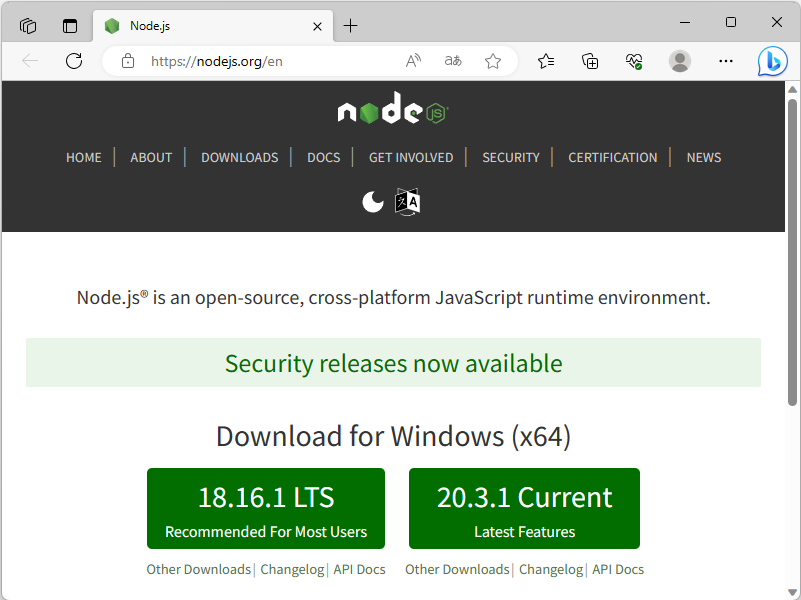Download the 18.16.1 LTS version
This screenshot has width=801, height=600.
pos(265,508)
